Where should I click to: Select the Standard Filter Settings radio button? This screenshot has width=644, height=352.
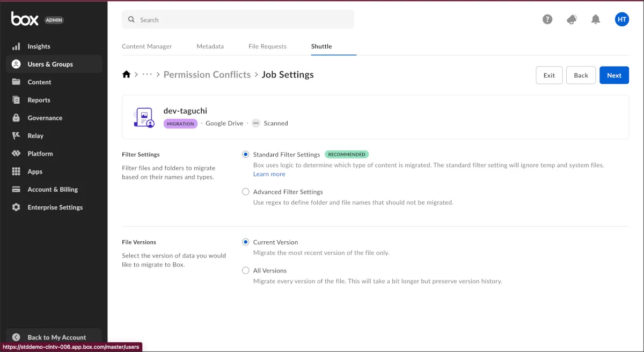coord(246,155)
